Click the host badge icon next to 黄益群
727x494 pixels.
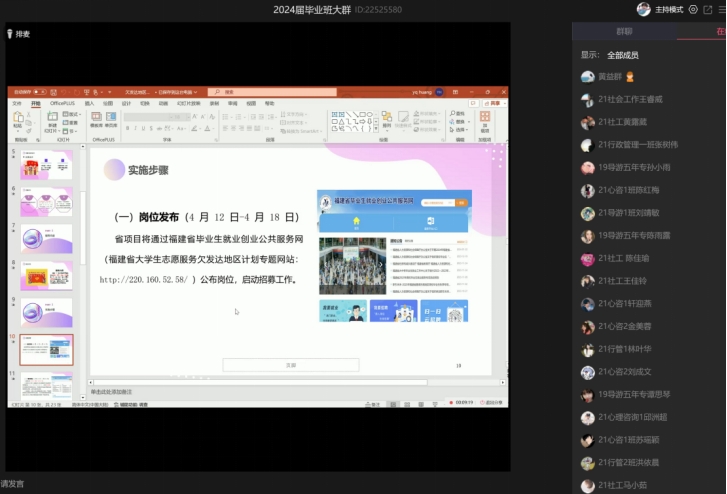click(630, 77)
